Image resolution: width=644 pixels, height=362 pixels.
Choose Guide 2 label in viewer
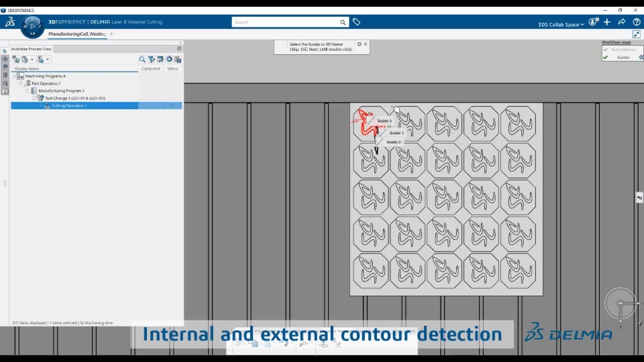[x=394, y=142]
